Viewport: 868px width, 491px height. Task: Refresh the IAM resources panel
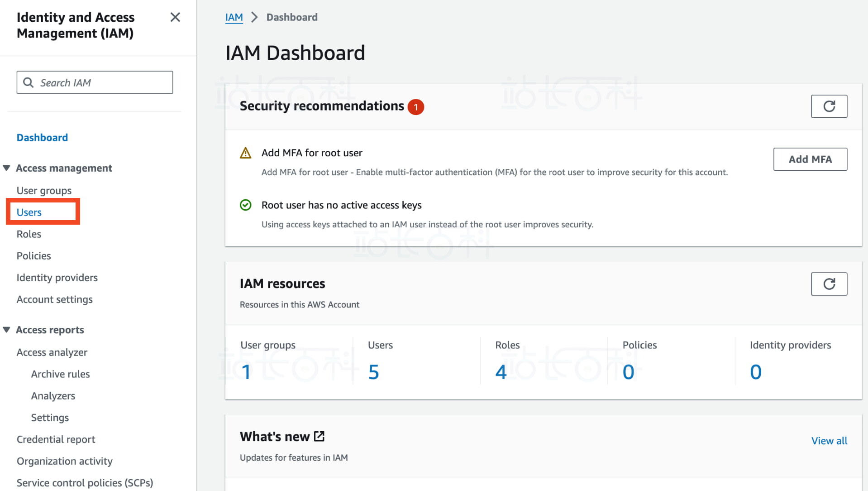coord(829,284)
